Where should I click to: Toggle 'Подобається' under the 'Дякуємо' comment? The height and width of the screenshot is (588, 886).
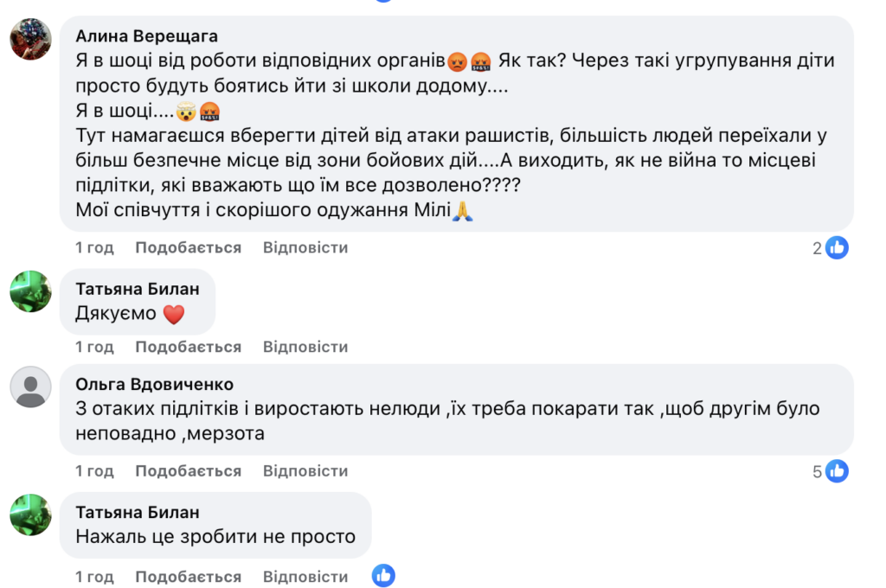[188, 348]
